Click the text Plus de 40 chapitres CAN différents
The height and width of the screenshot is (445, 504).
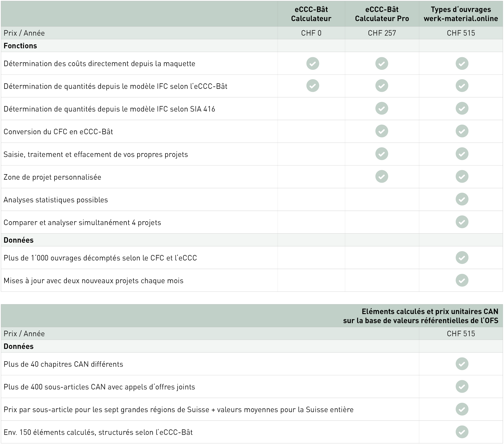(63, 364)
